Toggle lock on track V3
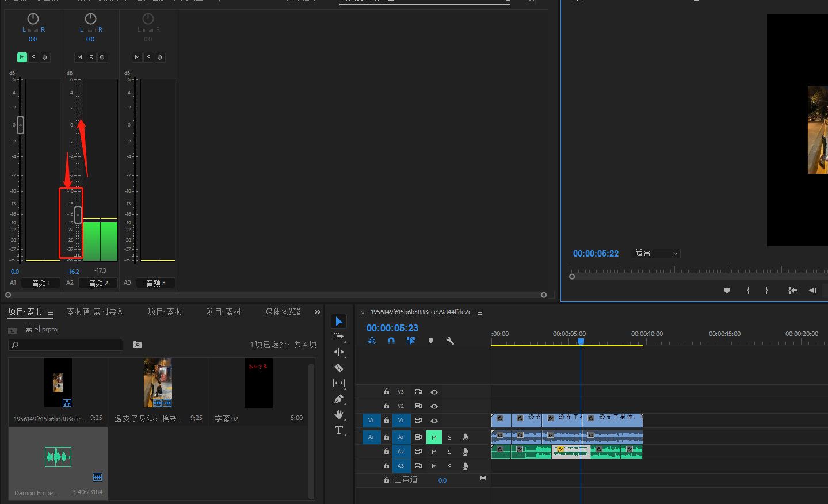Screen dimensions: 828x504 [x=387, y=392]
